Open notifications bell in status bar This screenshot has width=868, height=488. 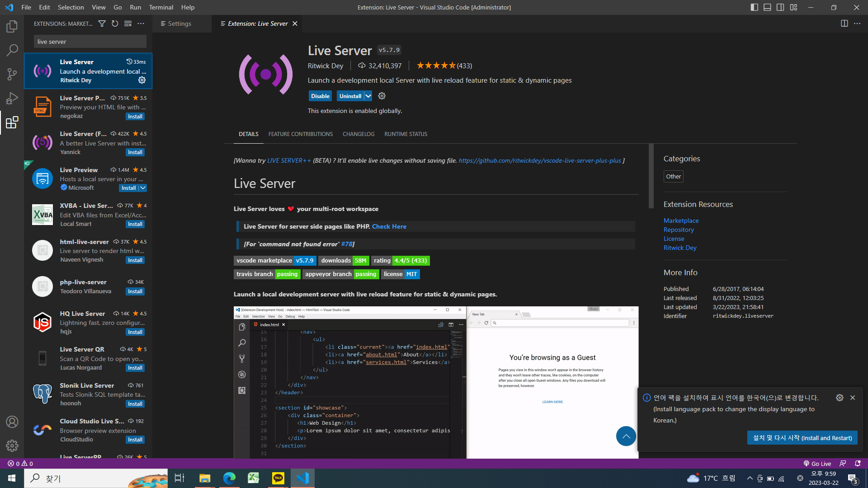pos(858,464)
